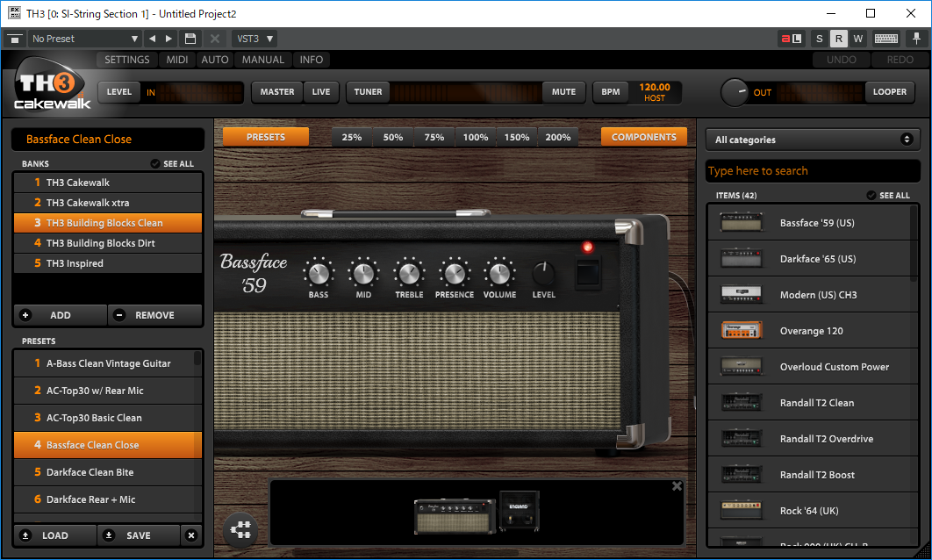The width and height of the screenshot is (932, 560).
Task: Enable the MUTE button
Action: pos(563,92)
